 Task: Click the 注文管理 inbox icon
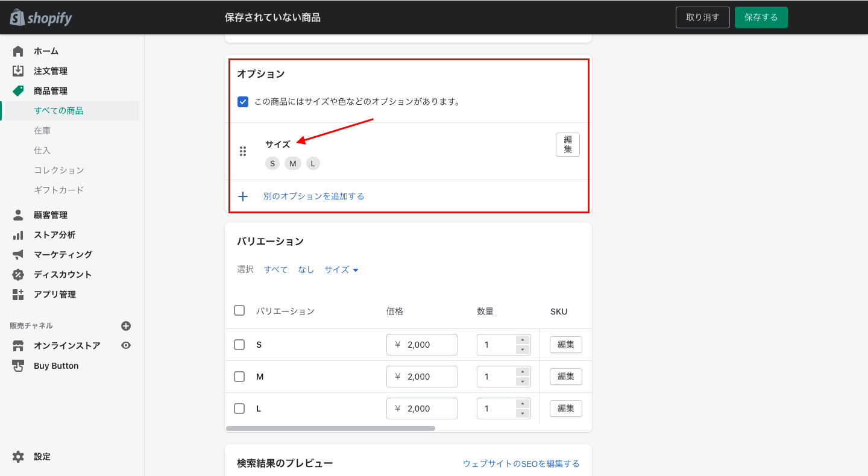[18, 71]
